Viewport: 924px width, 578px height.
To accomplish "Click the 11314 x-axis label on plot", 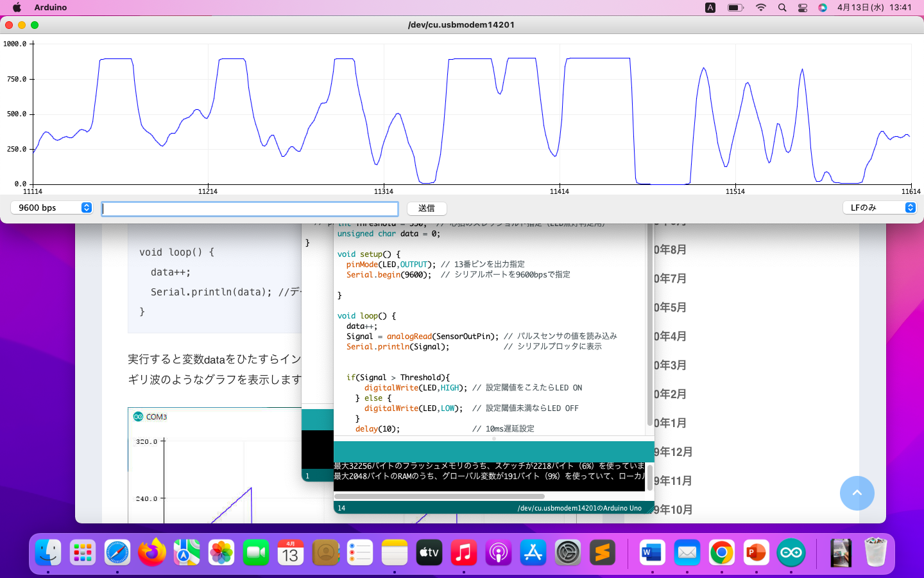I will [x=384, y=191].
